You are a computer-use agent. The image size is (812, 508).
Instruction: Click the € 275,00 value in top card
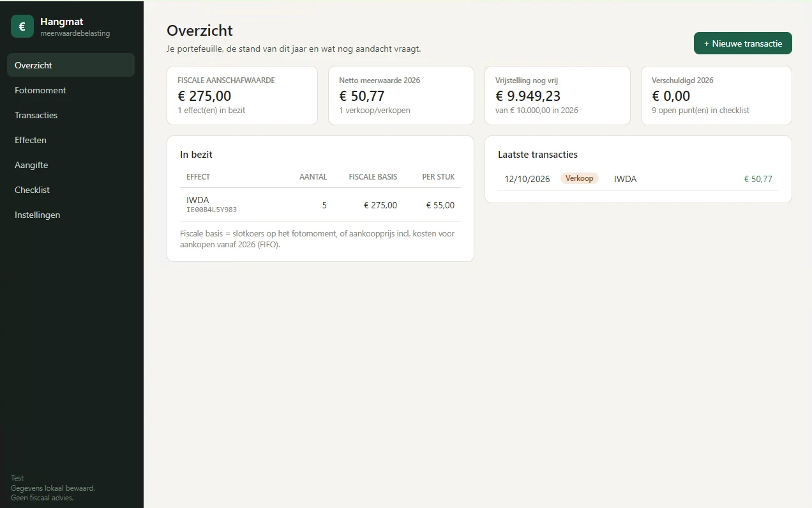click(x=204, y=96)
